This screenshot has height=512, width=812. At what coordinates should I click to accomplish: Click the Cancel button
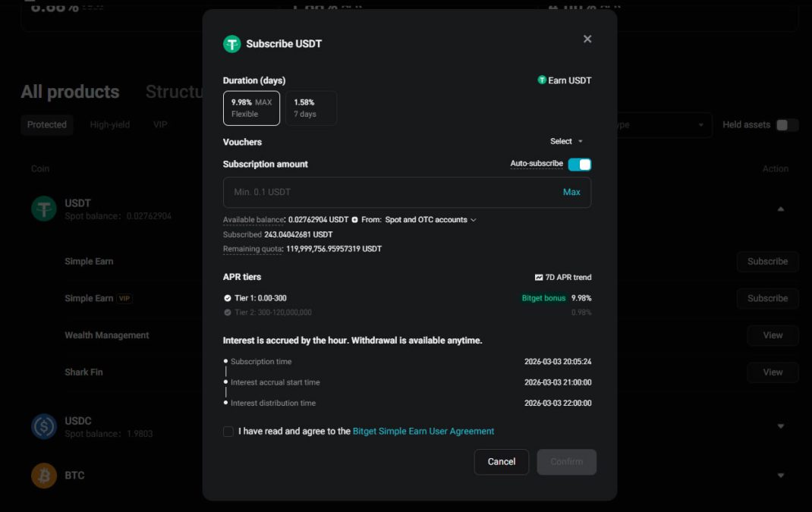(x=502, y=462)
